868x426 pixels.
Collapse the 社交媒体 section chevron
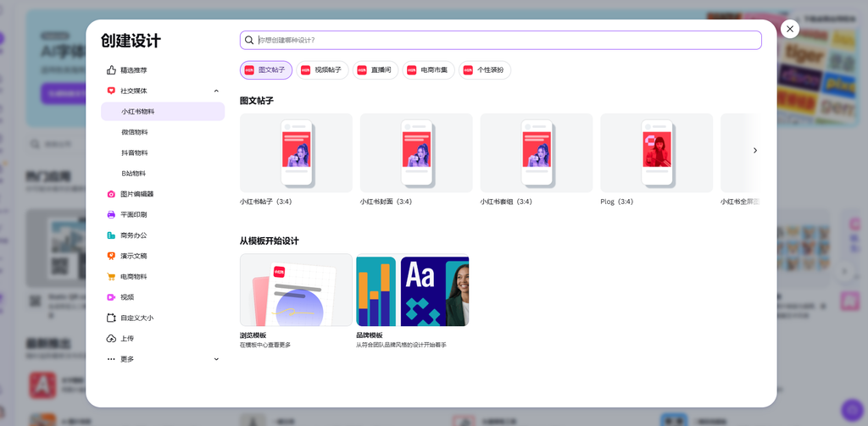tap(216, 91)
